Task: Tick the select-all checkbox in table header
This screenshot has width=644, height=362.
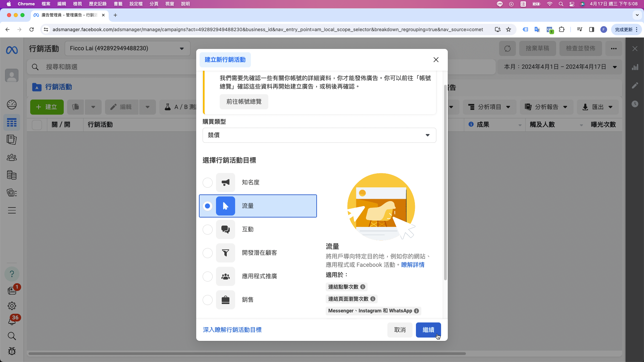Action: 37,125
